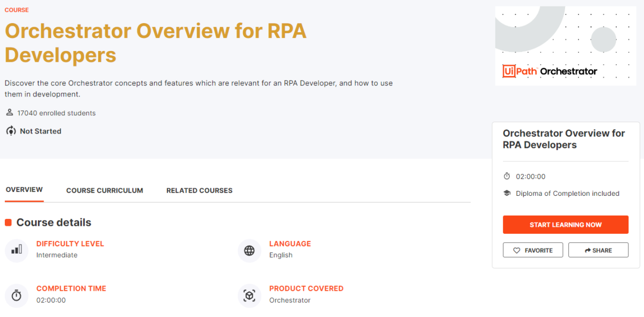Click the orange square beside Course details
This screenshot has width=644, height=317.
click(x=8, y=222)
